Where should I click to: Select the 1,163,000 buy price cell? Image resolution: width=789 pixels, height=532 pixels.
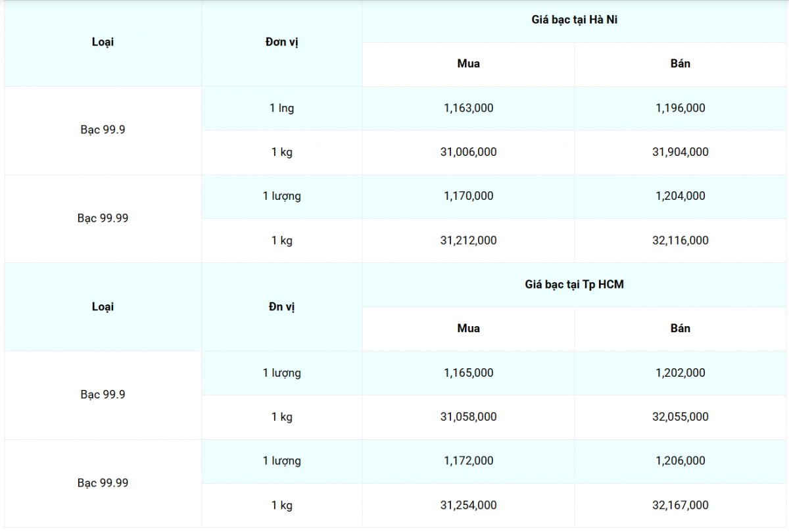(468, 108)
